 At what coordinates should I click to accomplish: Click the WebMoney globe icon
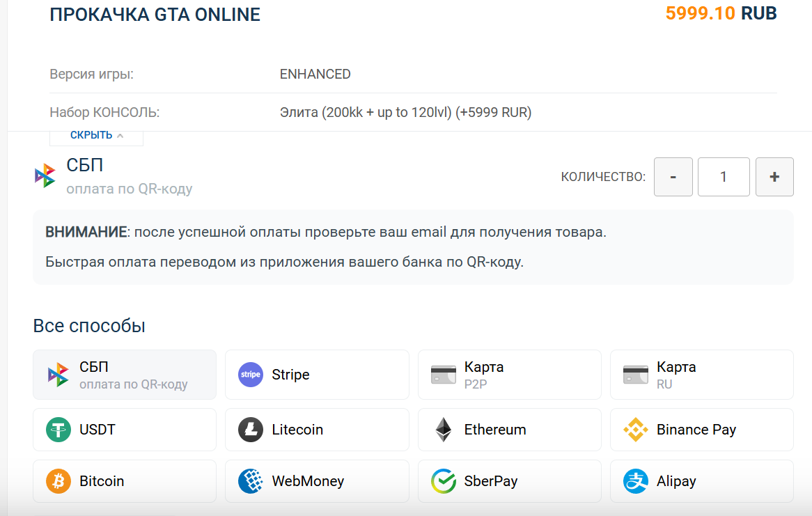(251, 480)
